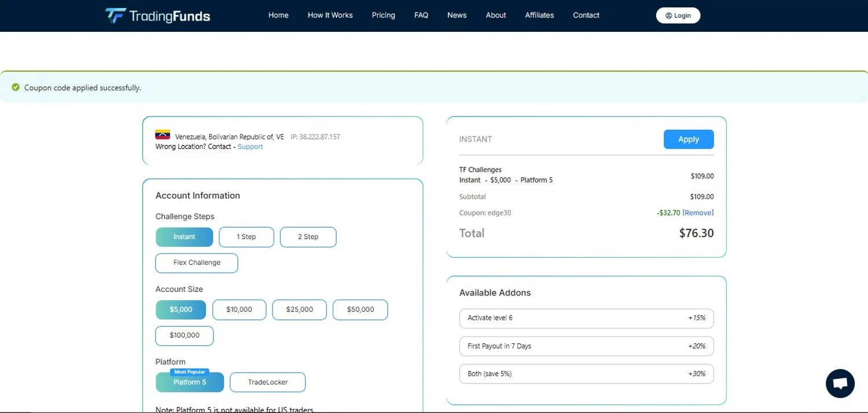The width and height of the screenshot is (868, 413).
Task: Select Platform 5 as platform
Action: tap(190, 382)
